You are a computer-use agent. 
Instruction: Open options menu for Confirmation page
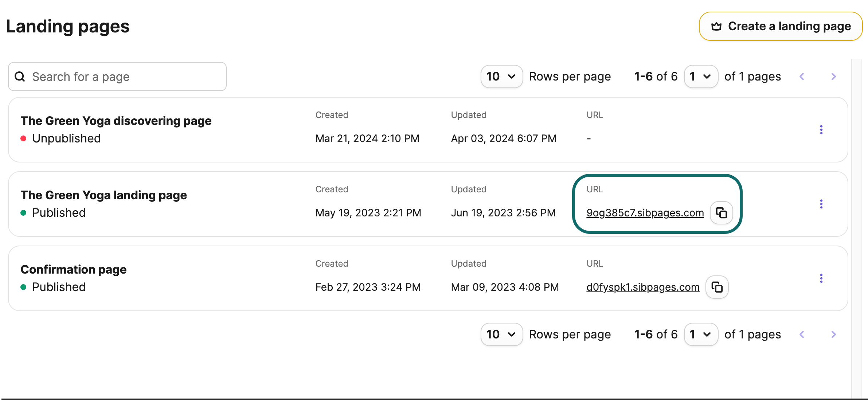[821, 278]
